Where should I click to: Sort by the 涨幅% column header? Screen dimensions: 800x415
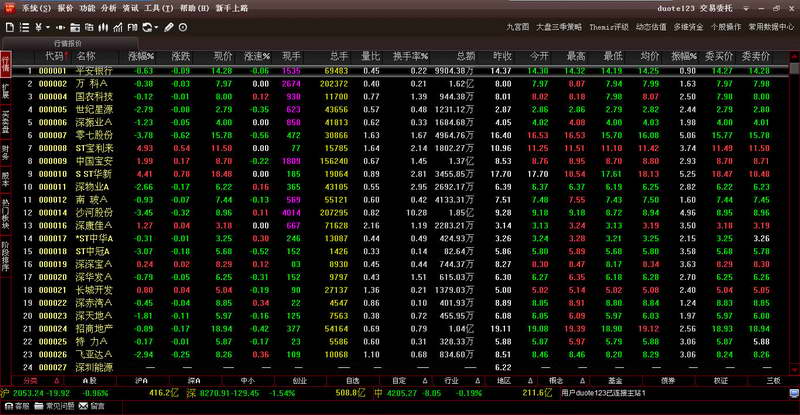tap(141, 56)
